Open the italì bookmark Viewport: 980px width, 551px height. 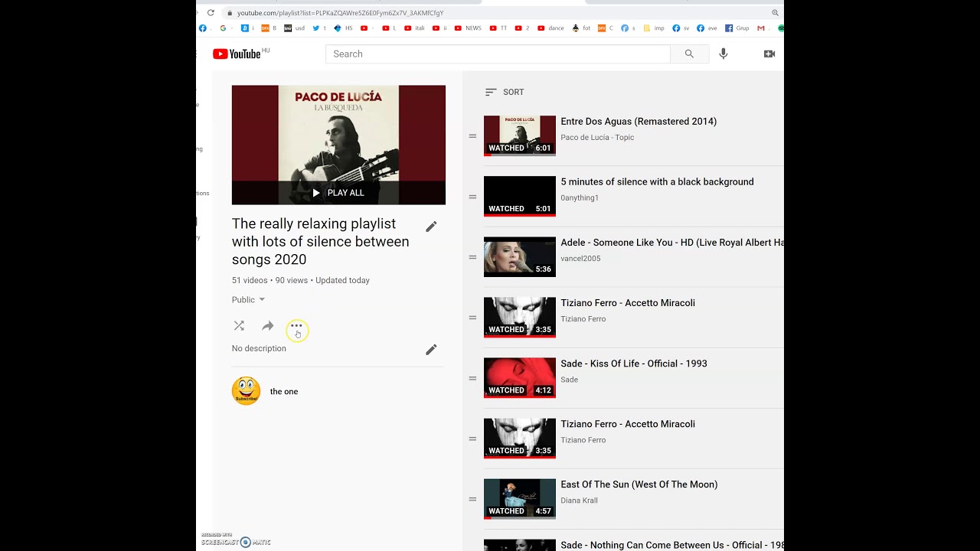click(413, 28)
